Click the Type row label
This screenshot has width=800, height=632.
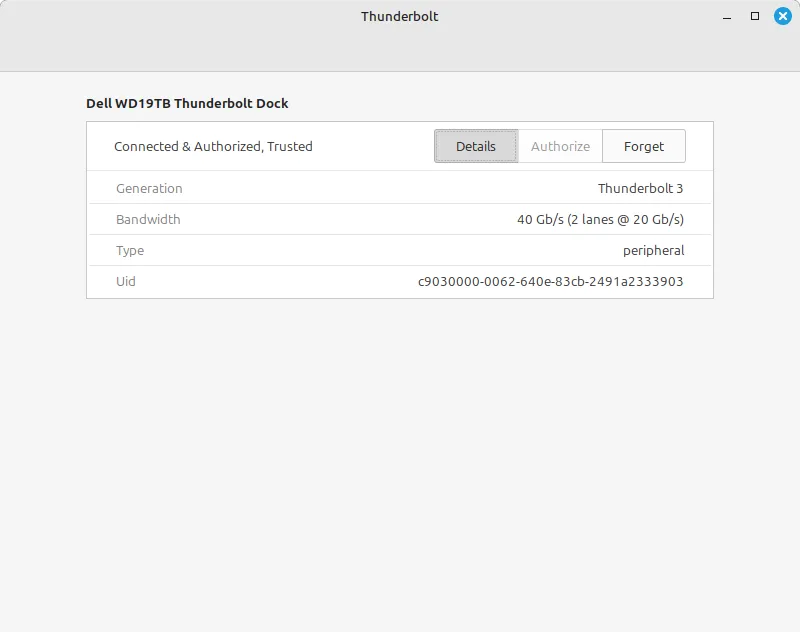(x=130, y=250)
